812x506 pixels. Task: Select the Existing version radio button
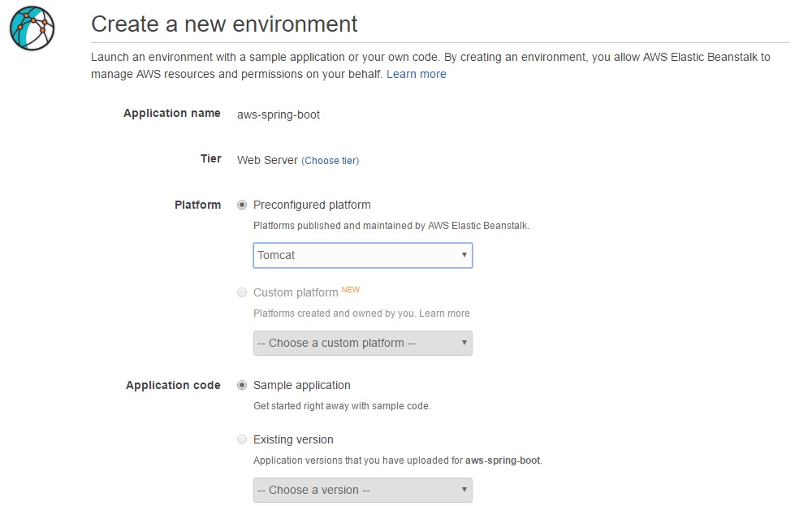(242, 439)
